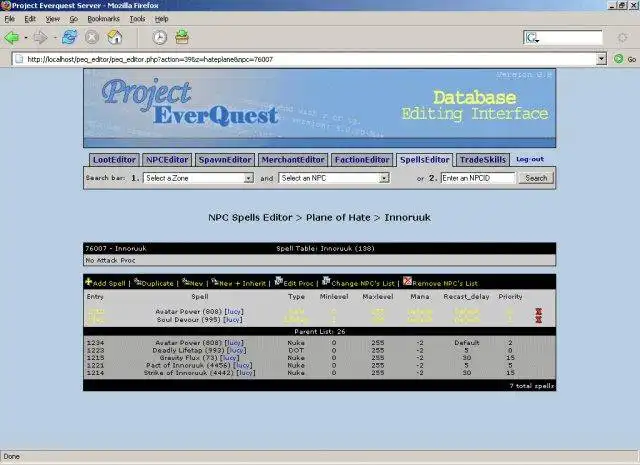The width and height of the screenshot is (640, 465).
Task: Click the green Go button icon
Action: pyautogui.click(x=619, y=59)
